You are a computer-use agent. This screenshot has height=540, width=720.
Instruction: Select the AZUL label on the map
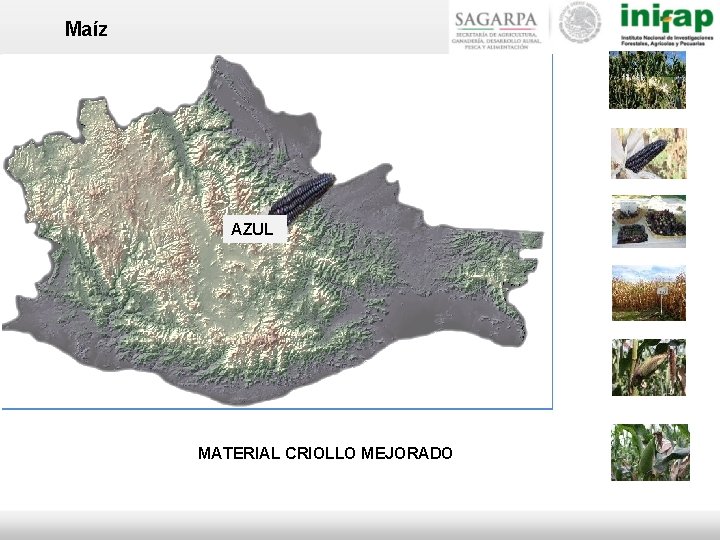tap(255, 229)
